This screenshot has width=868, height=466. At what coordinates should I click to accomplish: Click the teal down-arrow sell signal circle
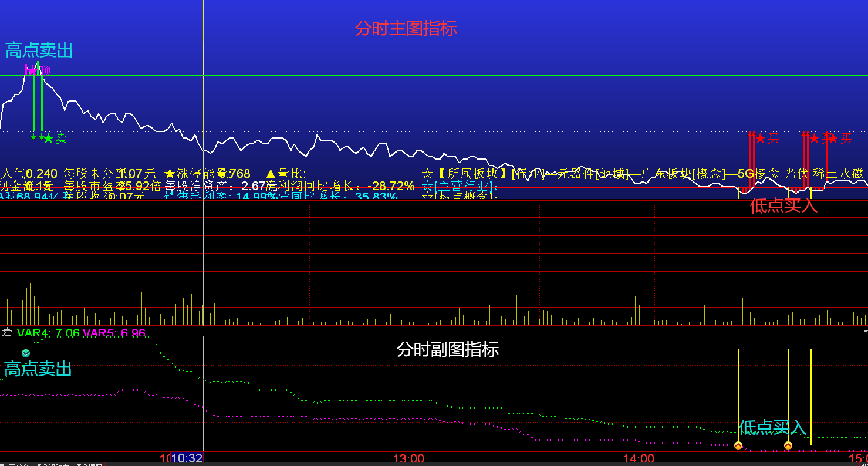[26, 353]
